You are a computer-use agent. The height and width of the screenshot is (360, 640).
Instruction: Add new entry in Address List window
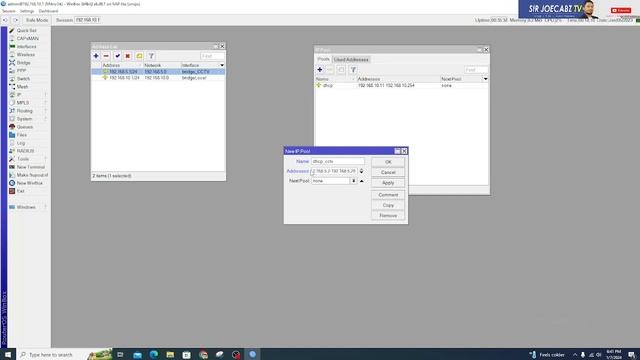(x=96, y=56)
